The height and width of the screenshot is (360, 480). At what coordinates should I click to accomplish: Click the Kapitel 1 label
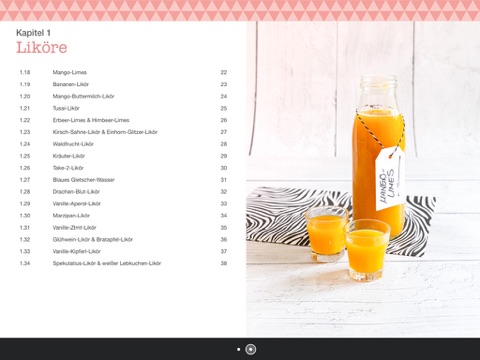33,33
